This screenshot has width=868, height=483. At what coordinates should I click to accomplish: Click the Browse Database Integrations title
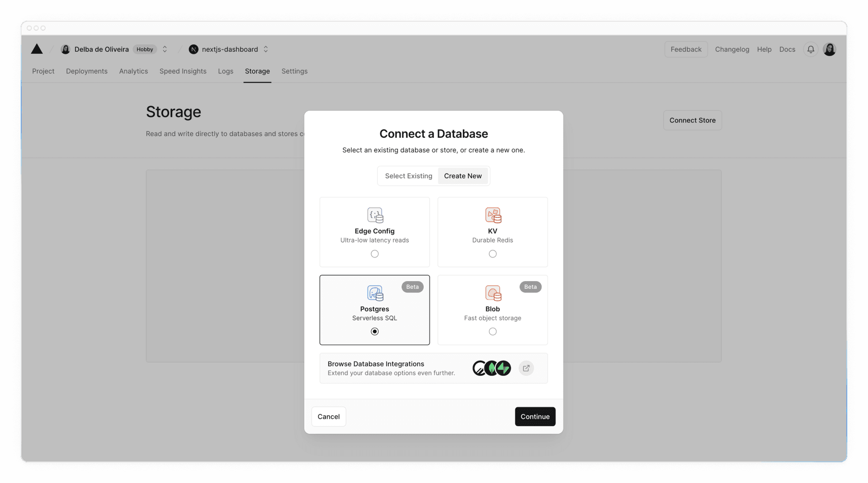(376, 364)
